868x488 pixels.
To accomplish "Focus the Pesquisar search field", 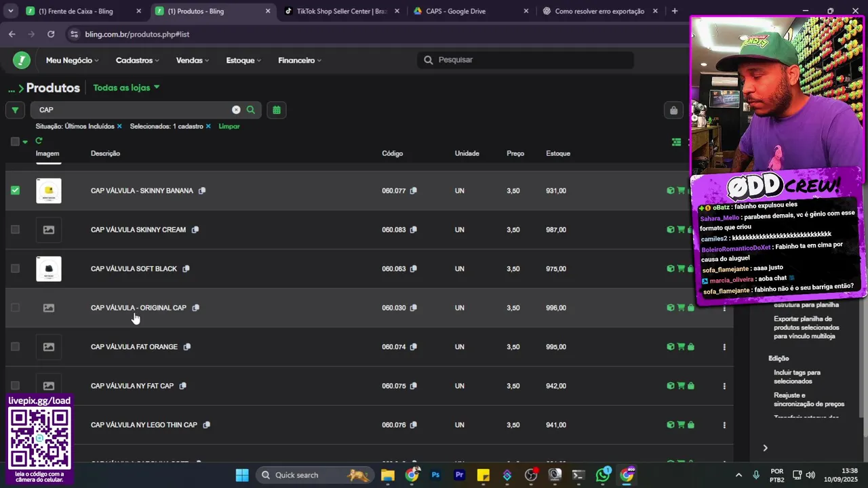I will click(x=526, y=60).
